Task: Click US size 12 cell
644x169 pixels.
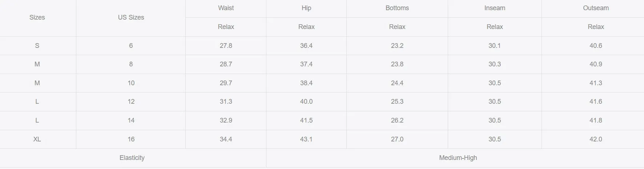Action: coord(131,102)
